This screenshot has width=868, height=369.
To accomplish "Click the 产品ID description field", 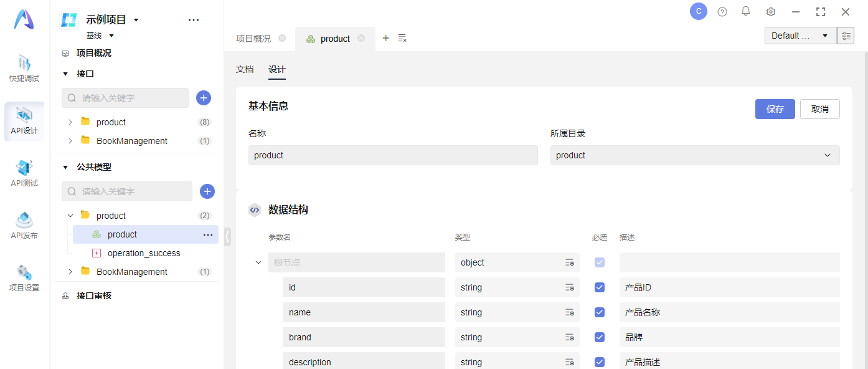I will 730,287.
